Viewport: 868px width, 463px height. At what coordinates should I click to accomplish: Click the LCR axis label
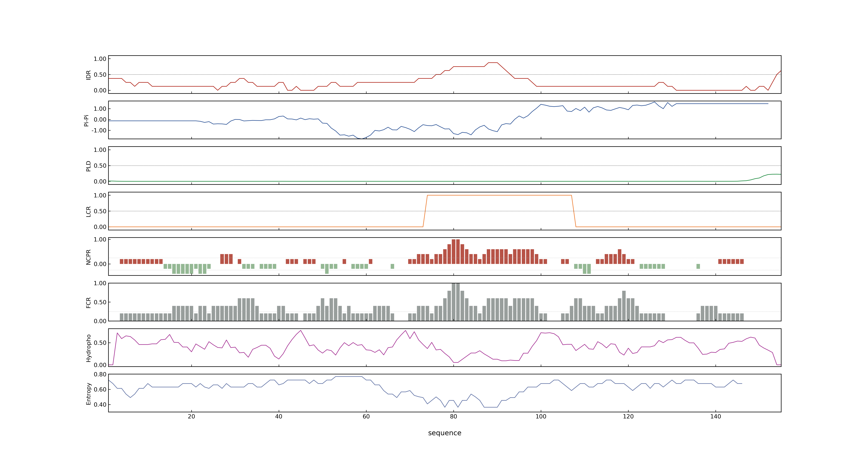pyautogui.click(x=89, y=212)
